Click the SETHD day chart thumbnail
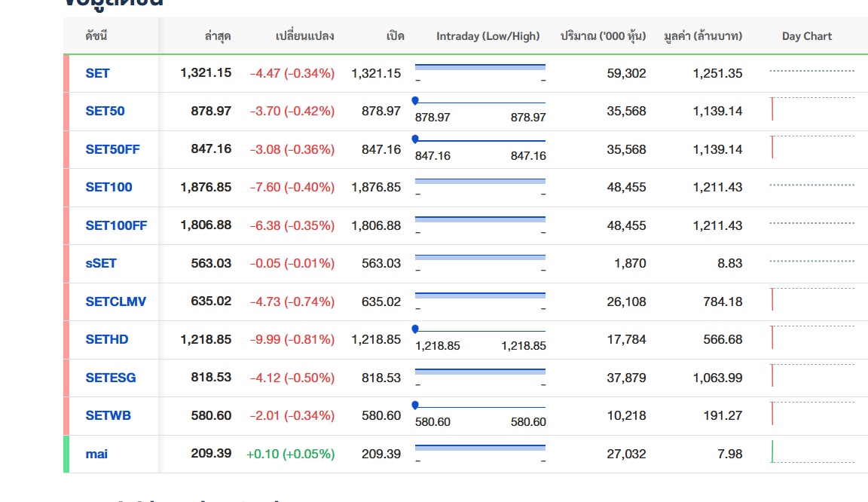Image resolution: width=868 pixels, height=502 pixels. point(812,338)
